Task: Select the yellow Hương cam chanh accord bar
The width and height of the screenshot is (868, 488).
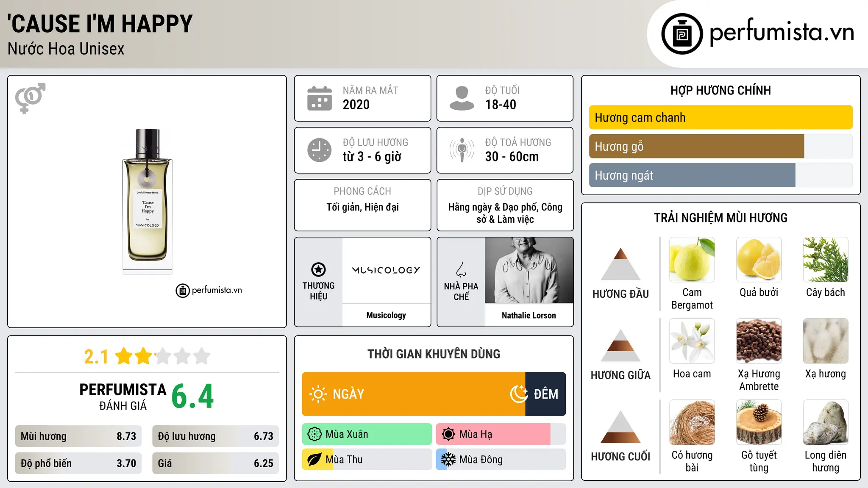Action: click(721, 117)
